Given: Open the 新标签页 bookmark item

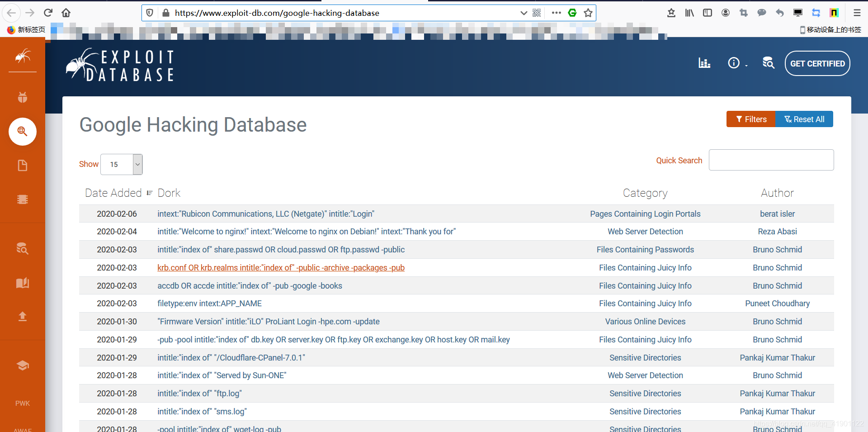Looking at the screenshot, I should coord(26,30).
